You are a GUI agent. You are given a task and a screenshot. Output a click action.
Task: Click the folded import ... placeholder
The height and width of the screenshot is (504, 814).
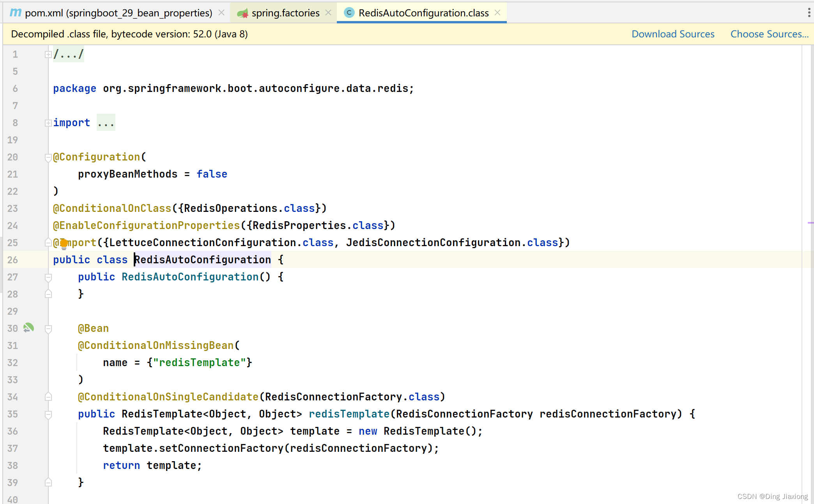click(x=106, y=123)
